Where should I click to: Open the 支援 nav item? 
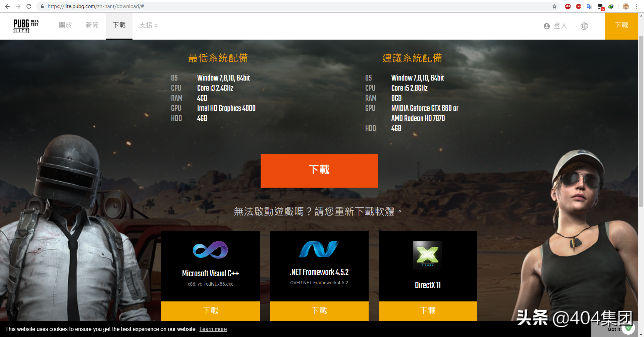146,25
